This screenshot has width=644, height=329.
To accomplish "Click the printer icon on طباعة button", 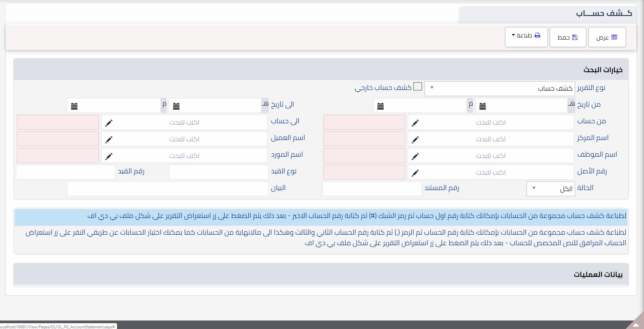I will point(538,35).
